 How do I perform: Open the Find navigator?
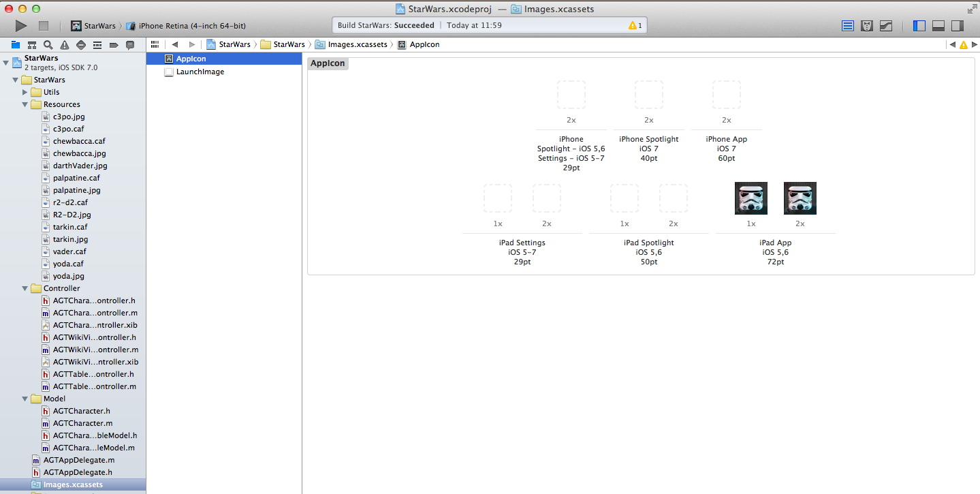tap(48, 44)
